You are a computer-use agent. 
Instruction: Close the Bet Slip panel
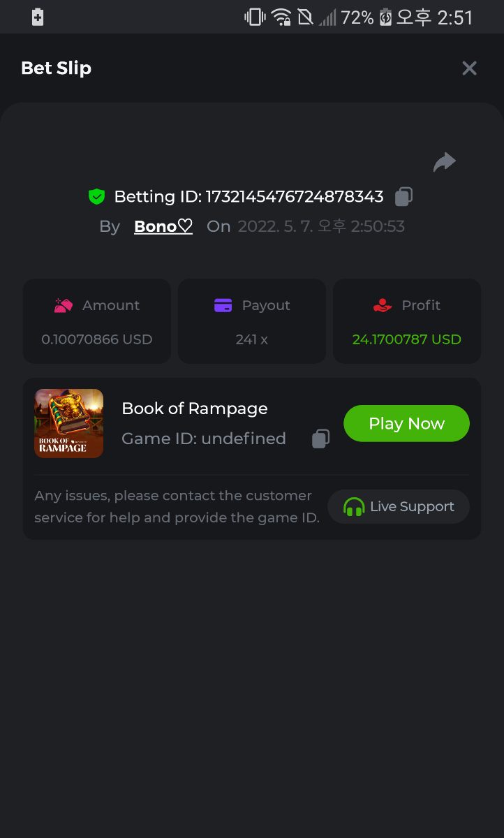(469, 68)
